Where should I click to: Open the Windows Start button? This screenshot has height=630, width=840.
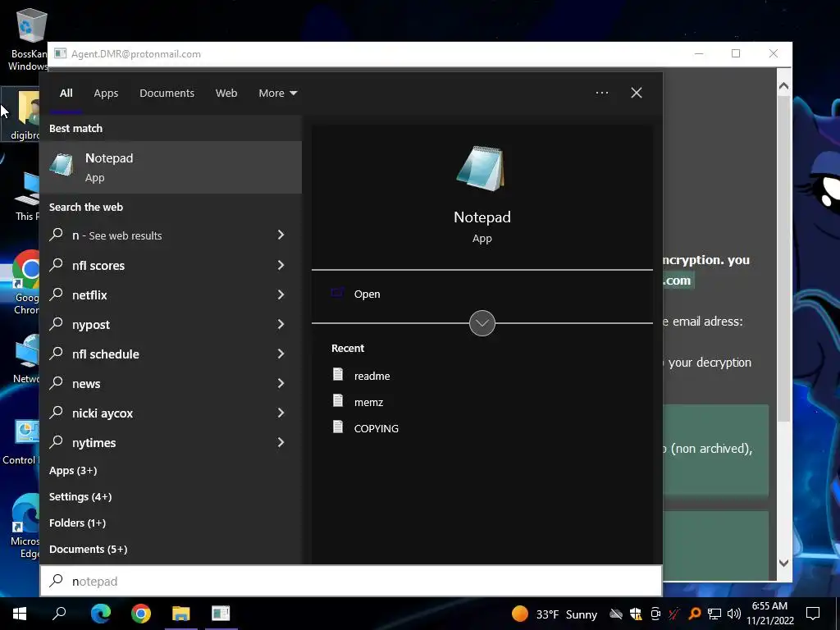(x=20, y=614)
